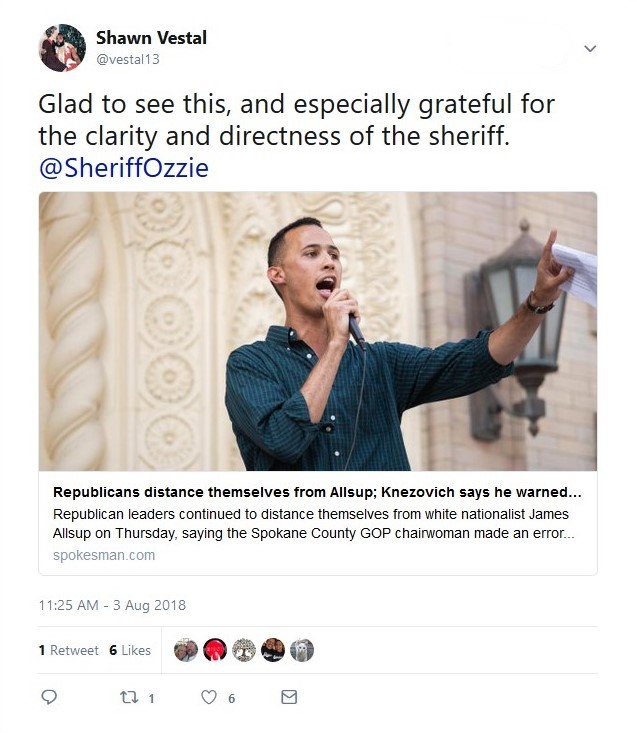Click the red liker avatar

coord(214,650)
